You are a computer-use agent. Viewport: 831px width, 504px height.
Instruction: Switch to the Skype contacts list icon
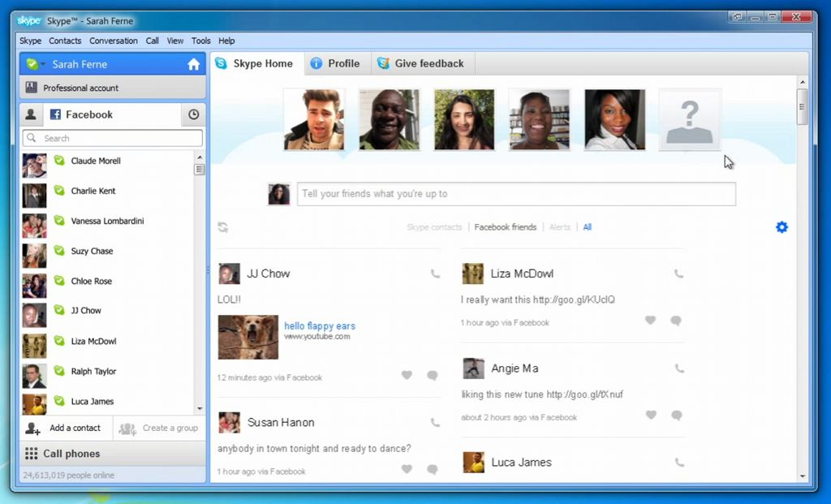click(31, 114)
